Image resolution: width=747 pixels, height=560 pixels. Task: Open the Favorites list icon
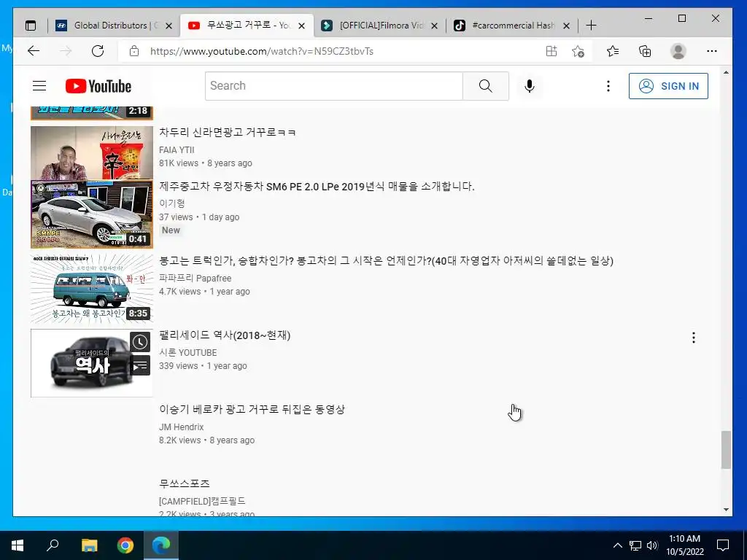613,51
